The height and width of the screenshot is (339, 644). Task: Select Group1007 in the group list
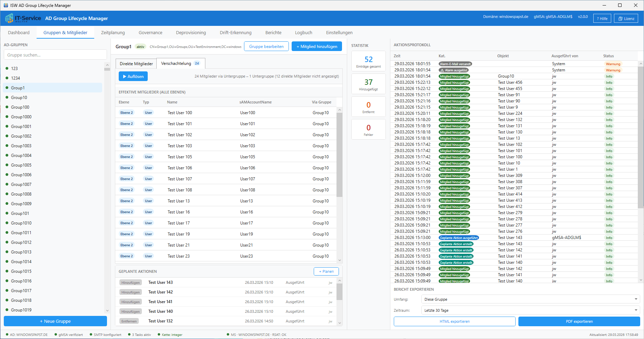[21, 185]
